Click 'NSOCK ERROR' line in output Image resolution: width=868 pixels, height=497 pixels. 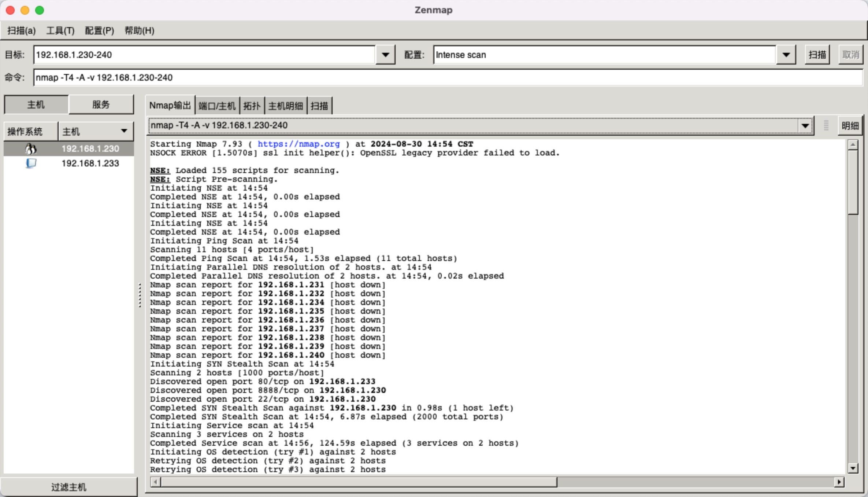point(355,153)
